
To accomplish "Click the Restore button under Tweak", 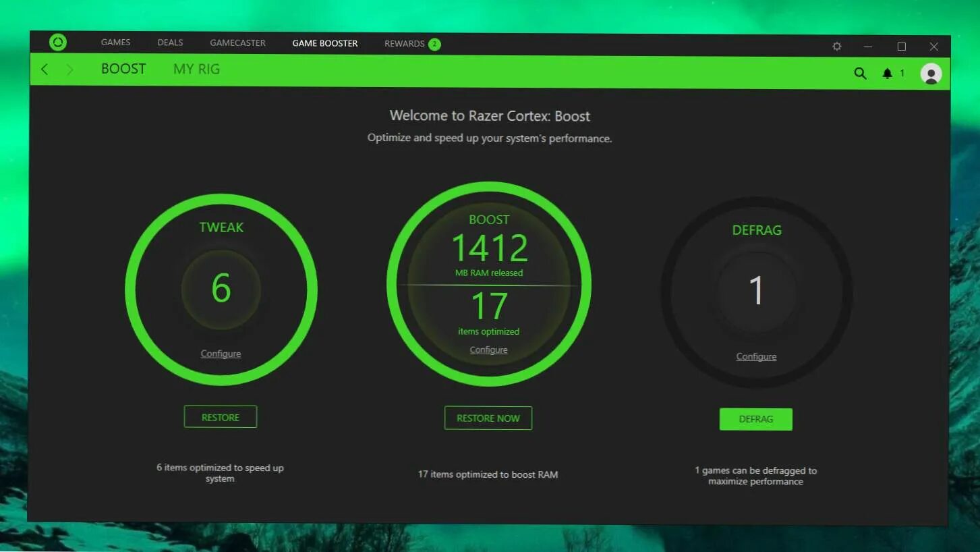I will [x=221, y=417].
